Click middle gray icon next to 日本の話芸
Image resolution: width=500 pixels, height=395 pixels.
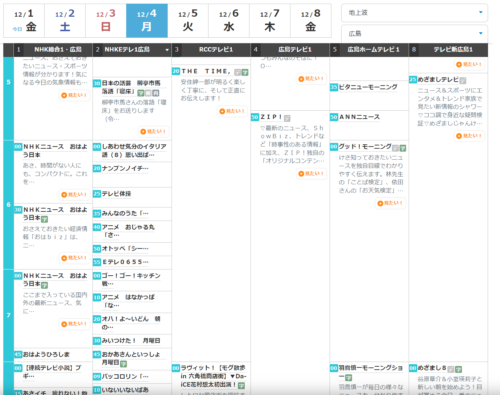point(148,93)
